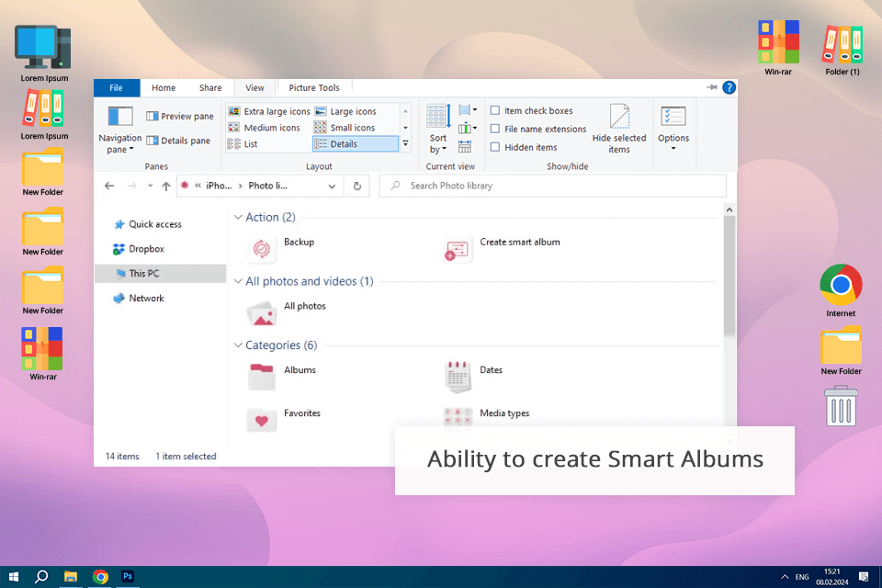Open the Picture Tools tab
882x588 pixels.
[314, 88]
